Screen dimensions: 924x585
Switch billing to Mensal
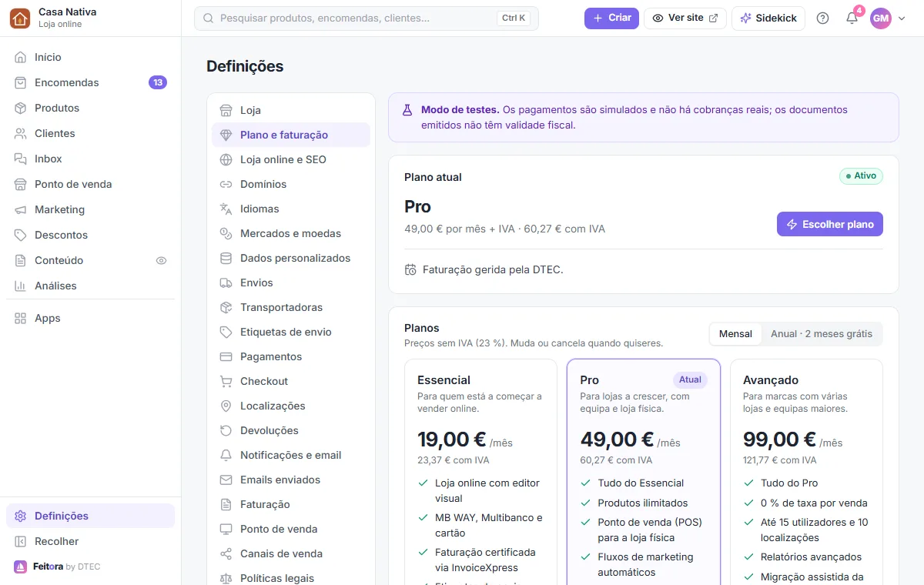[735, 333]
